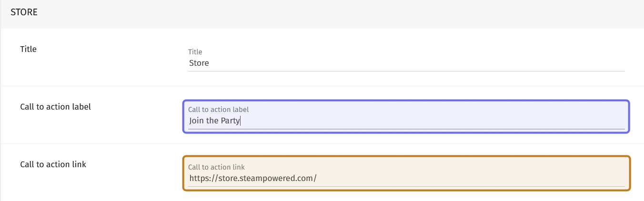
Task: Select the left-side "Title" row label
Action: click(28, 49)
